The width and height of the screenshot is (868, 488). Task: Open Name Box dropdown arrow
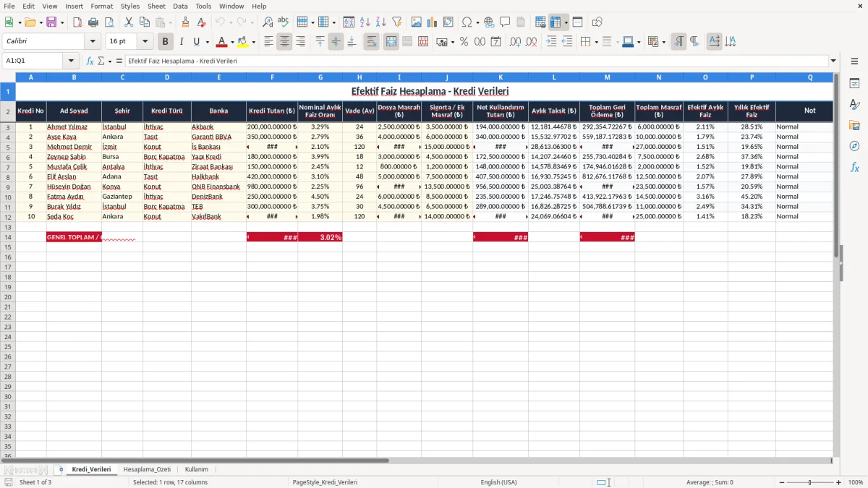(71, 61)
